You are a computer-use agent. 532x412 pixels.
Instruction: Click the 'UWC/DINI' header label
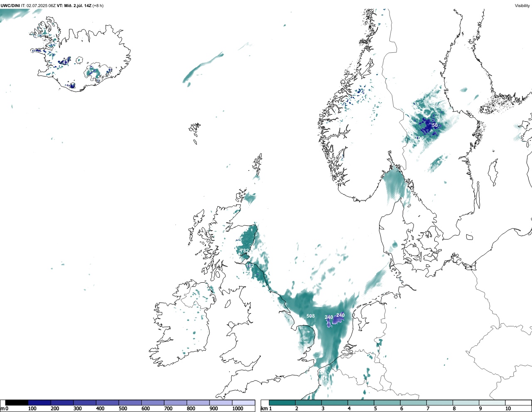[10, 5]
